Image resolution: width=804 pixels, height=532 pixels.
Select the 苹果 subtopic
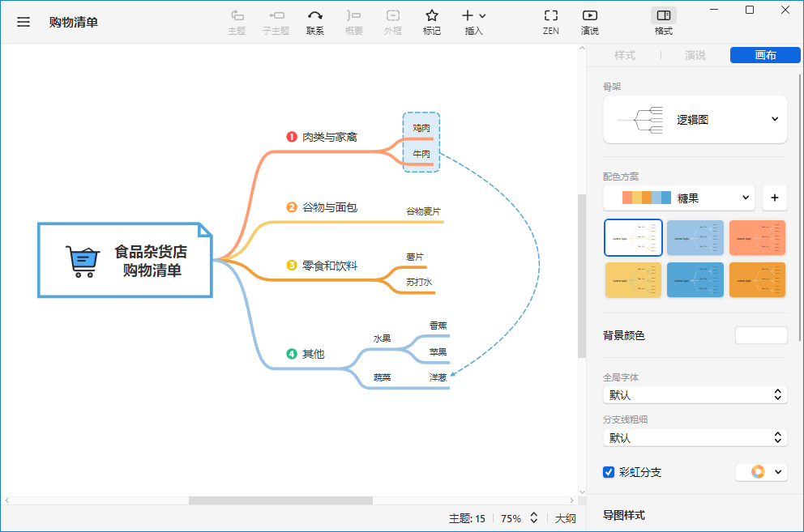coord(438,352)
